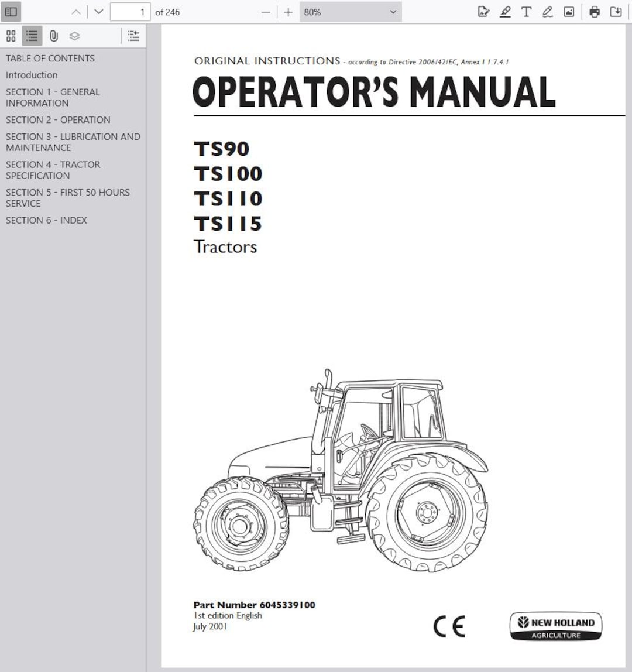Show layers view in sidebar
Screen dimensions: 632x672
click(x=74, y=36)
